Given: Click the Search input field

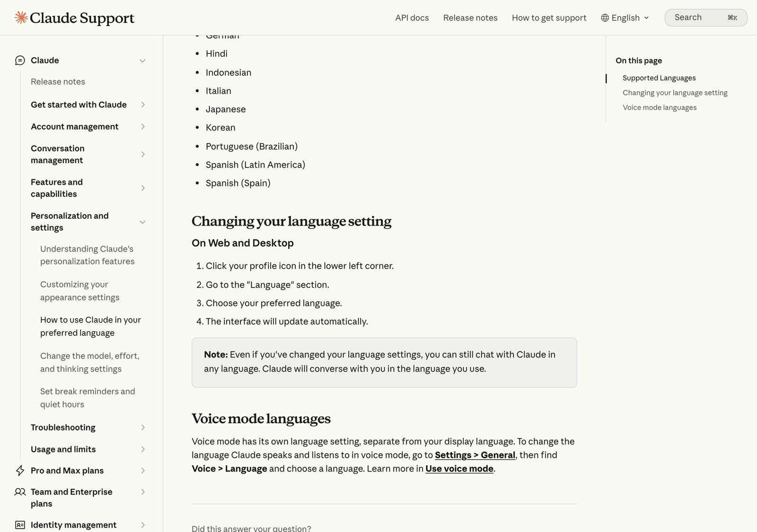Looking at the screenshot, I should 705,17.
